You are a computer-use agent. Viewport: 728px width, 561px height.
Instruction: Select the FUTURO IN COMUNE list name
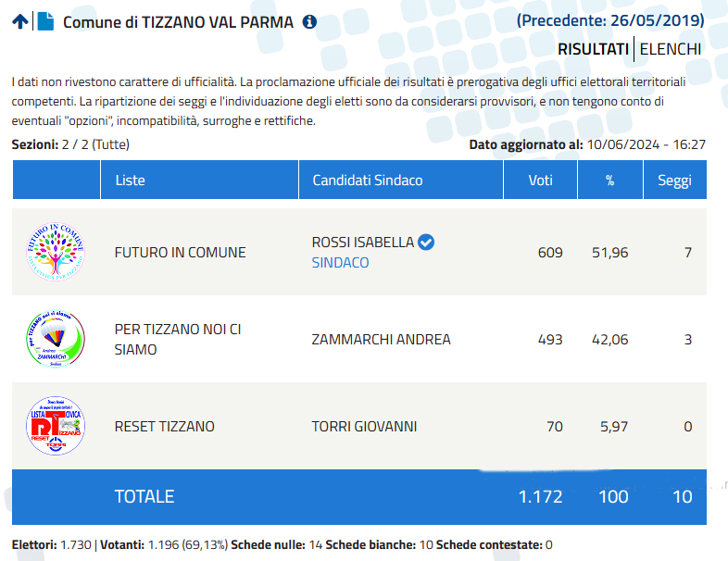click(180, 253)
